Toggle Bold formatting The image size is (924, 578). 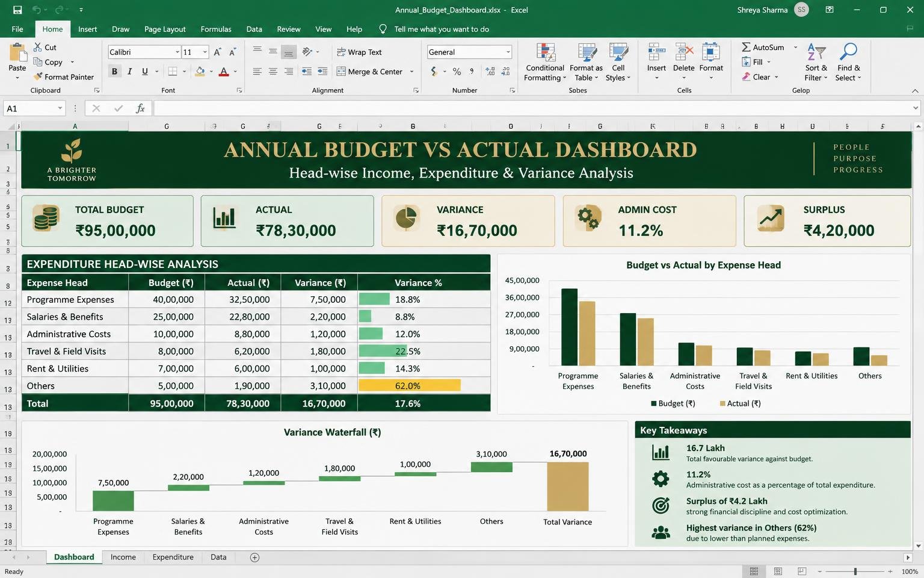114,72
